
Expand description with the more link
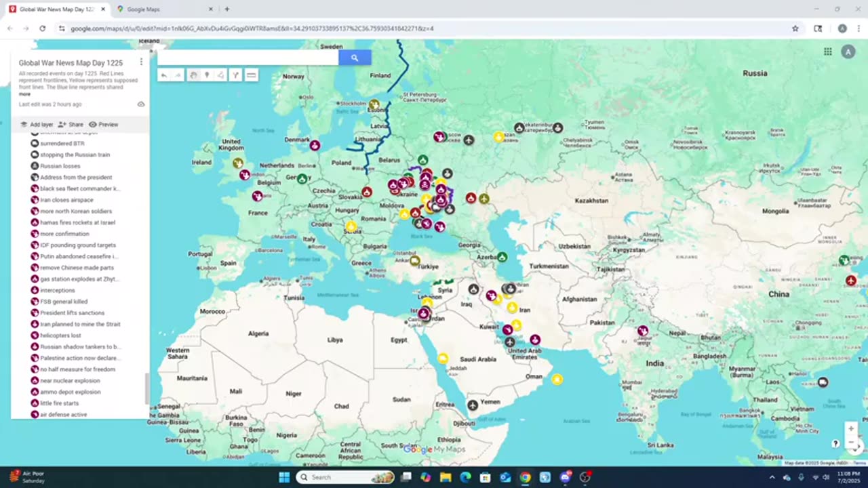24,94
